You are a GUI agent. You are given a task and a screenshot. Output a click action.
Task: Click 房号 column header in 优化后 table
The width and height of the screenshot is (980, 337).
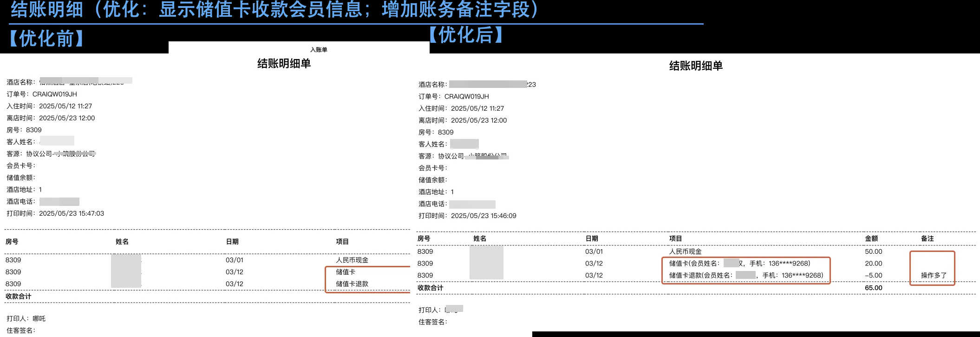click(x=424, y=238)
